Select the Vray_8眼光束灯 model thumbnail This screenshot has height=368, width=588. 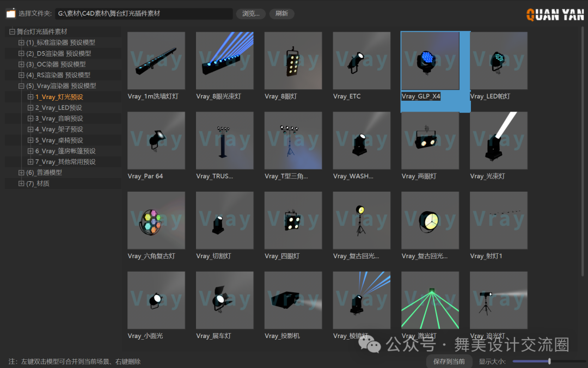pyautogui.click(x=225, y=60)
